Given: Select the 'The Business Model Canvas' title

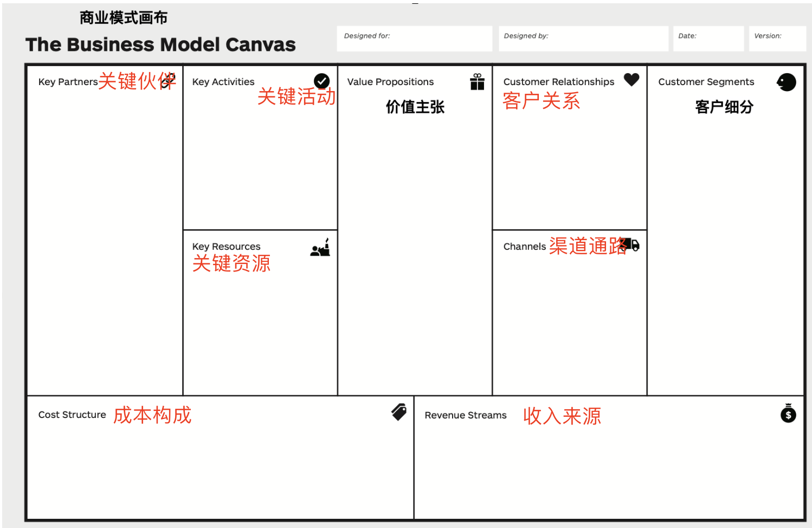Looking at the screenshot, I should pos(160,44).
